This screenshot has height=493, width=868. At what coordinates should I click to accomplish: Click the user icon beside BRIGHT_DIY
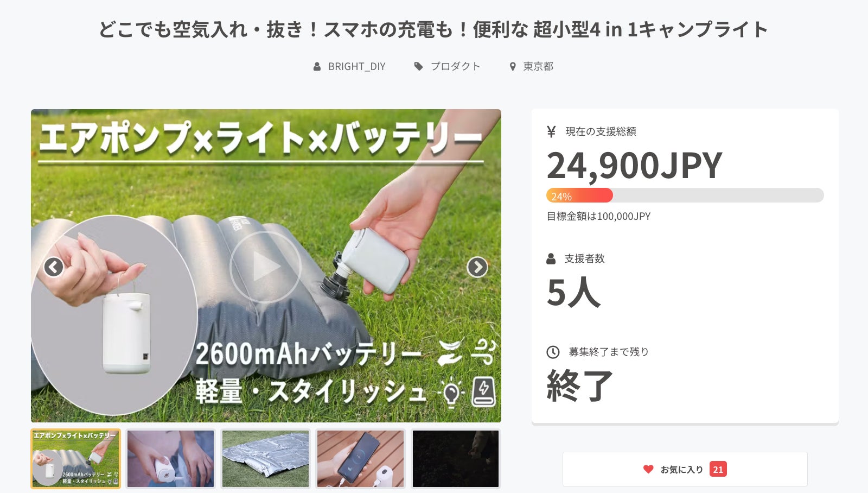tap(317, 67)
